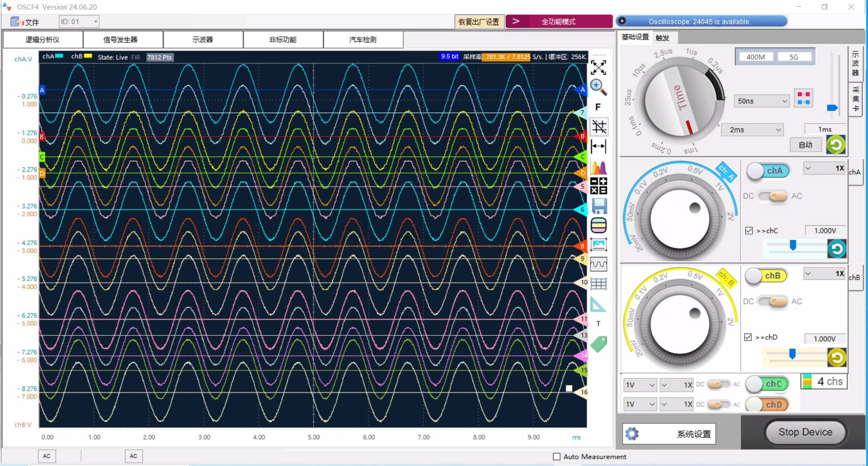Open the math calculator icon
The height and width of the screenshot is (466, 868).
tap(598, 186)
